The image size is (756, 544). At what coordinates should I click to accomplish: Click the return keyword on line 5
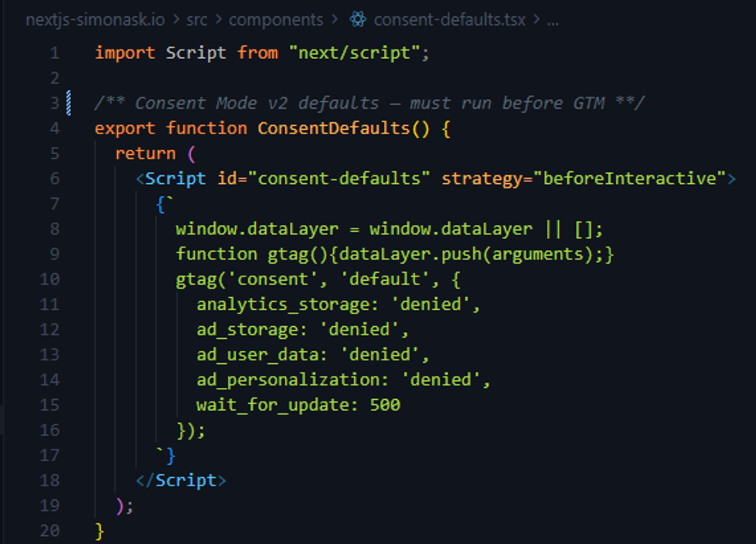click(146, 154)
